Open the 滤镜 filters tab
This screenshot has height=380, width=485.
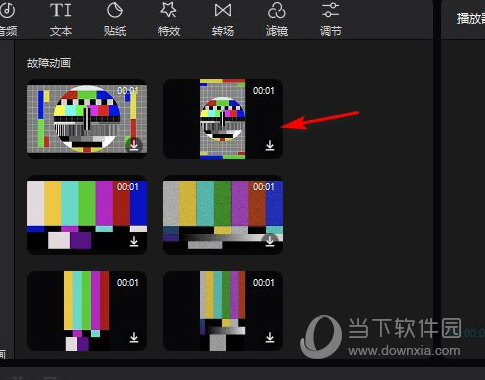277,19
